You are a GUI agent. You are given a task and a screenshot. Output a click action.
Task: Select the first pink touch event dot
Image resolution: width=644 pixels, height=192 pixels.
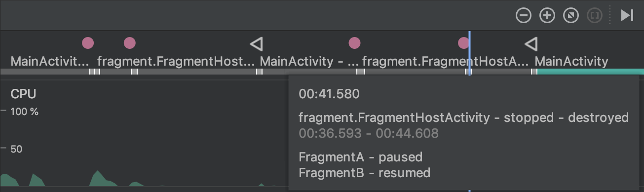88,43
